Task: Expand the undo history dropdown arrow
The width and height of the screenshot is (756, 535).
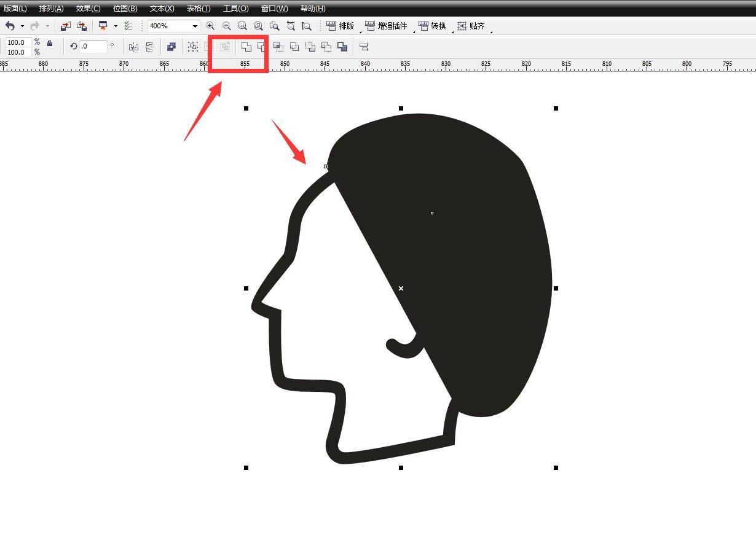Action: [22, 26]
